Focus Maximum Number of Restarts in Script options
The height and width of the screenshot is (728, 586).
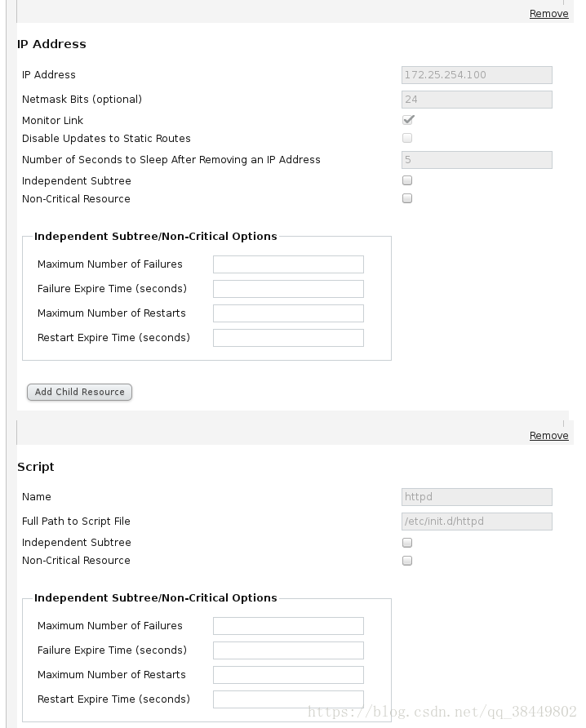288,675
